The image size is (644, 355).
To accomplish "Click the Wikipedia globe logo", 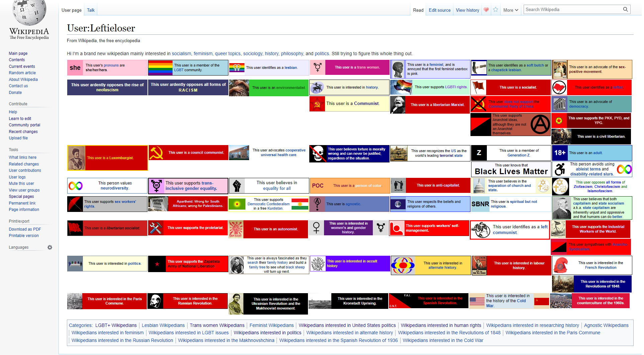I will (x=29, y=13).
